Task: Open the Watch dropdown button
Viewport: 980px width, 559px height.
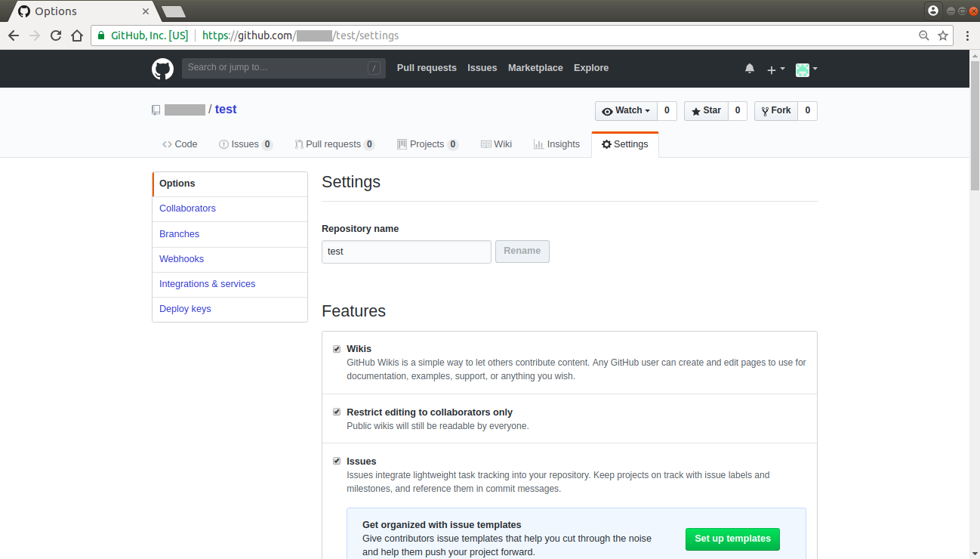Action: 626,111
